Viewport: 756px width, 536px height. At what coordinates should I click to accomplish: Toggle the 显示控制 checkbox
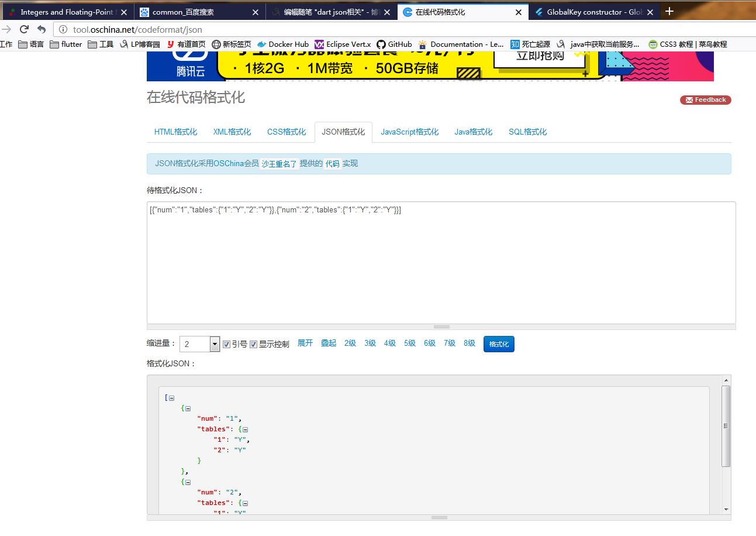(253, 344)
